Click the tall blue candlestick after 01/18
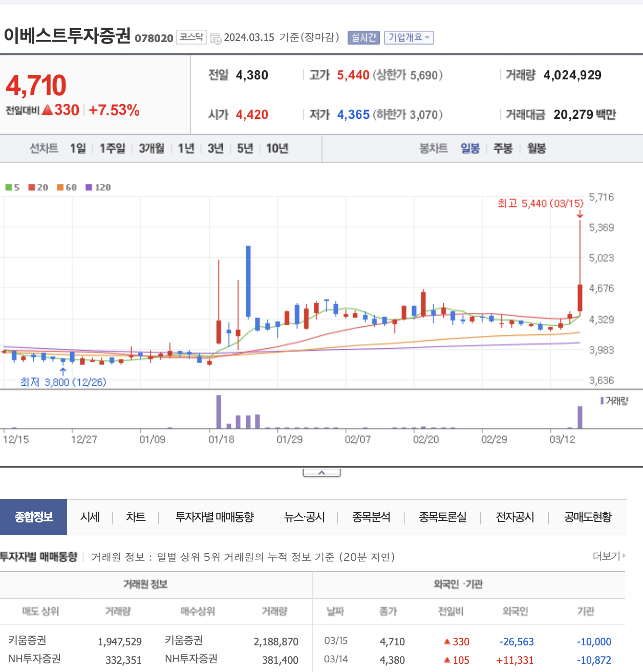The height and width of the screenshot is (672, 643). pos(248,282)
